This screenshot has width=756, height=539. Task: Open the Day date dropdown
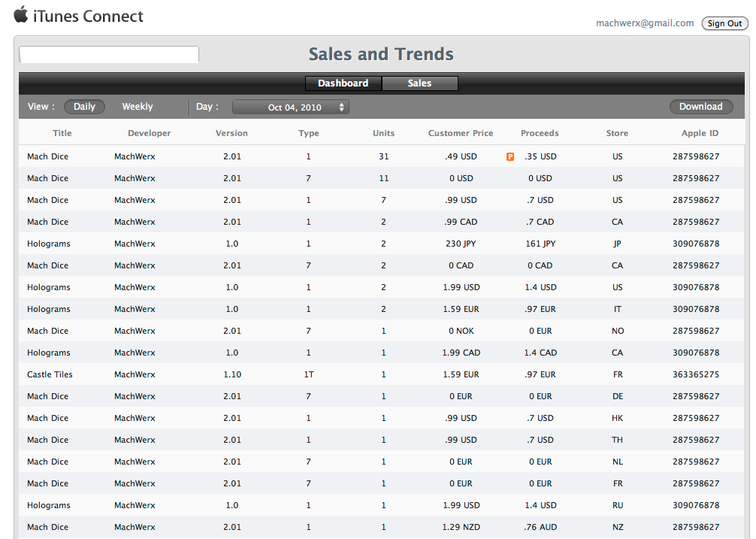point(291,107)
